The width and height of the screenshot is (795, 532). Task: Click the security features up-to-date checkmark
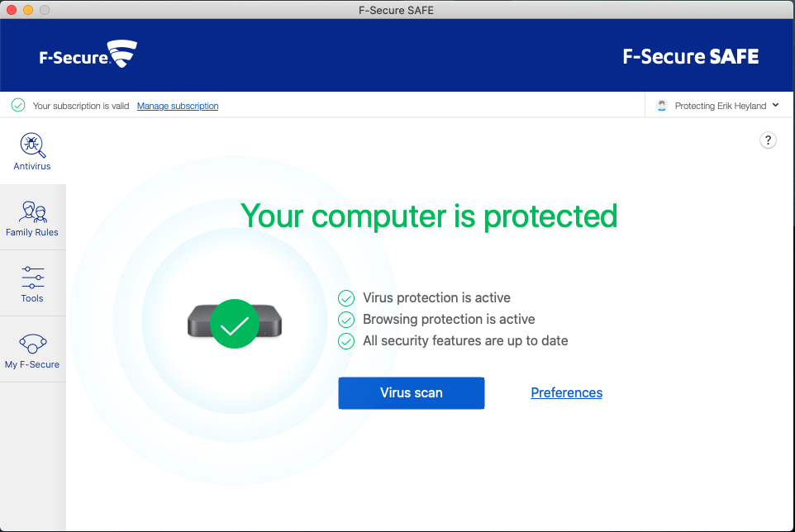pos(346,341)
